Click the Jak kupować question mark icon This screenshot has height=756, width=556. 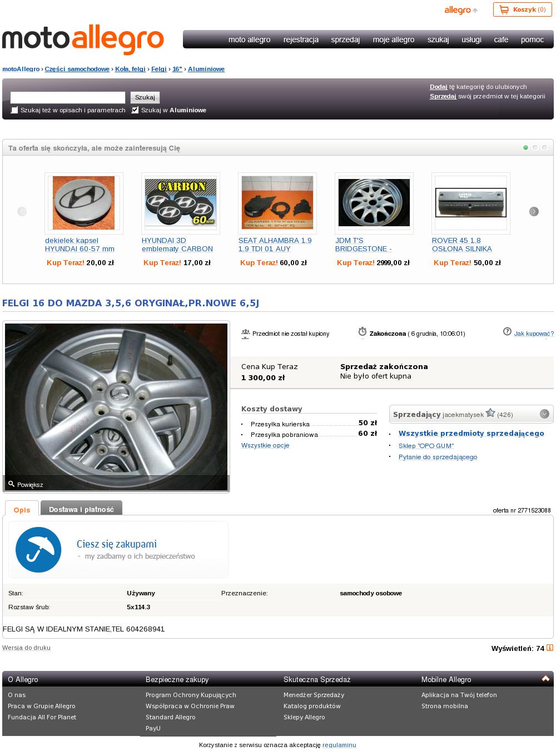(507, 332)
